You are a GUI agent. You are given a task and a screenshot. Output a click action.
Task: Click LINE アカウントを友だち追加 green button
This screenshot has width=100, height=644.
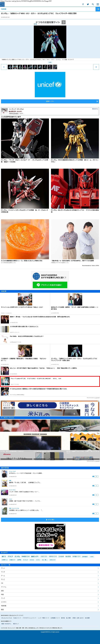(50, 285)
